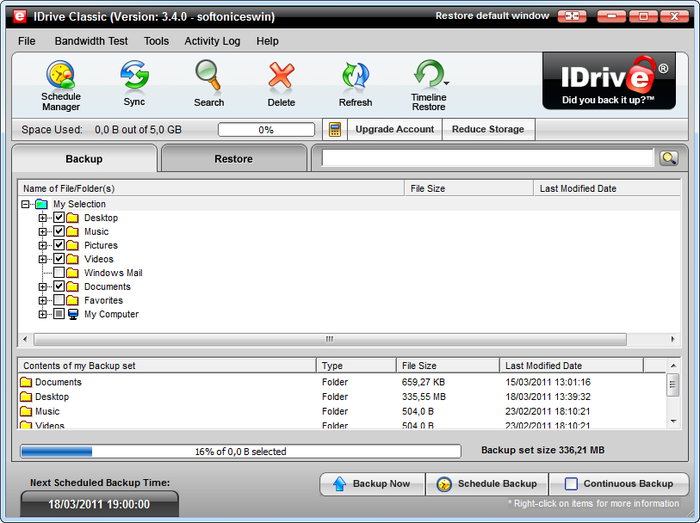Screen dimensions: 700x523
Task: Click the Space Used 0% progress bar
Action: click(x=266, y=130)
